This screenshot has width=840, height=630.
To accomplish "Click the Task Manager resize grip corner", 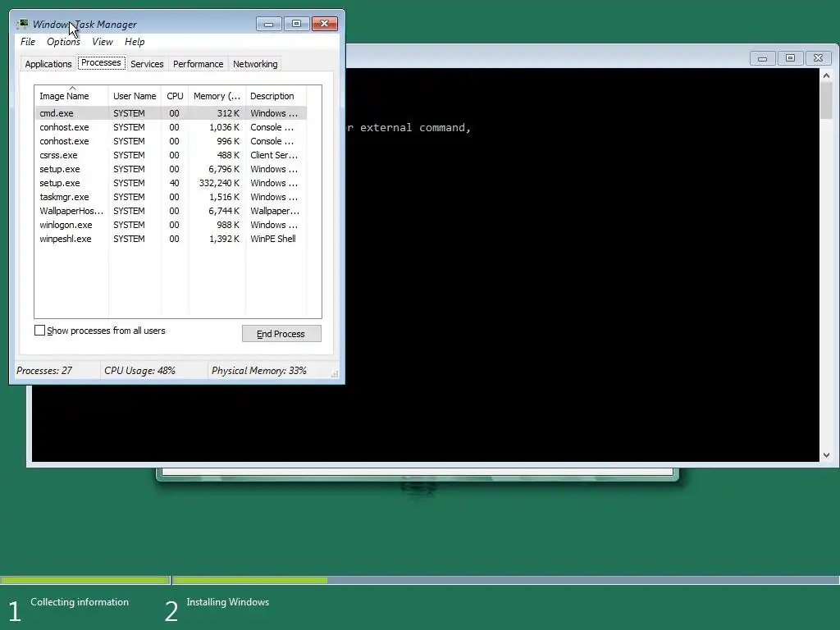I will pos(335,374).
